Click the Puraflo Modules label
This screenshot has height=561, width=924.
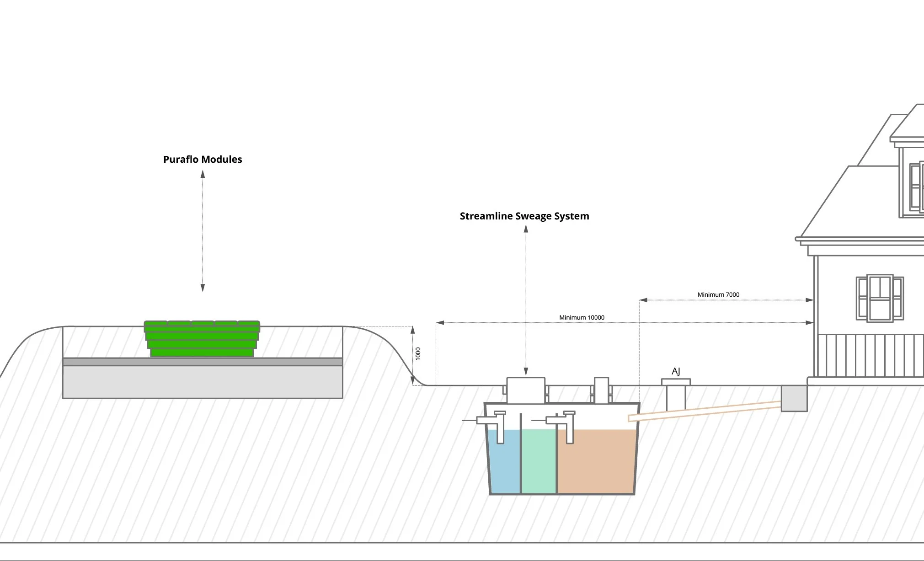(203, 160)
